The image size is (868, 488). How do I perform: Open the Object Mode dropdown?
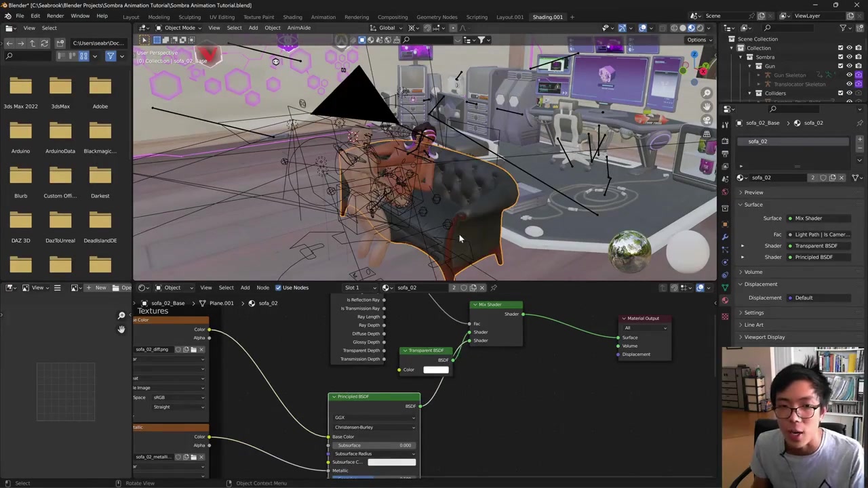[x=180, y=28]
